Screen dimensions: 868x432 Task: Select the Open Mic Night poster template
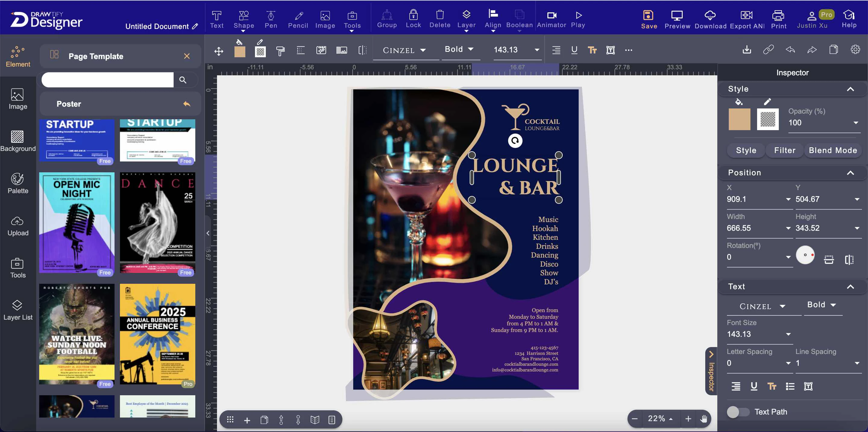pos(77,223)
